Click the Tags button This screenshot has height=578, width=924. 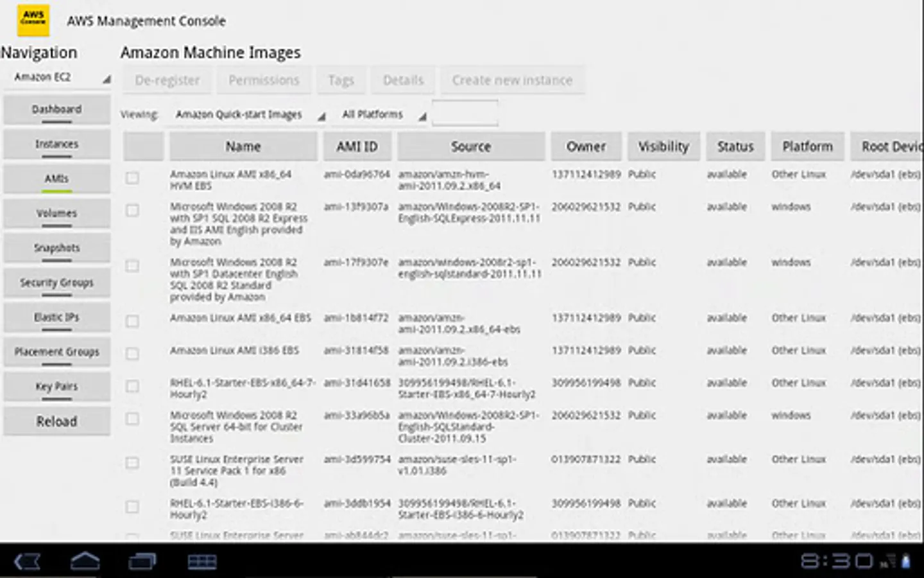(341, 80)
